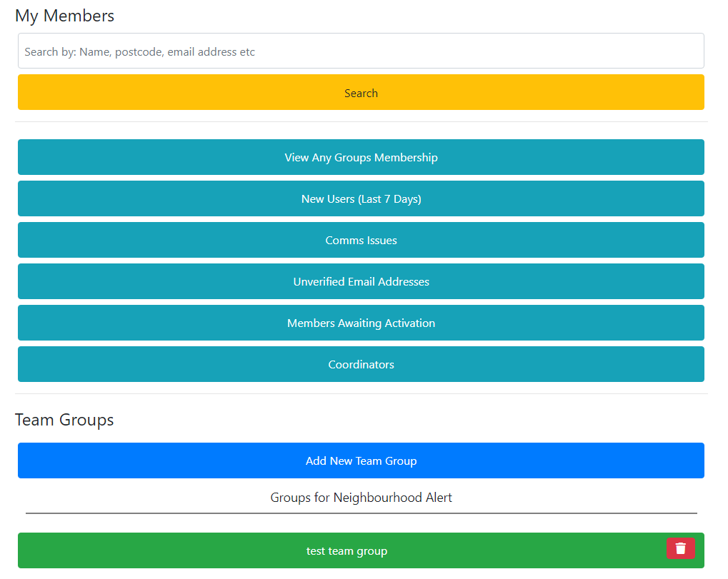
Task: Click the dark line under Groups for Neighbourhood Alert
Action: (361, 513)
